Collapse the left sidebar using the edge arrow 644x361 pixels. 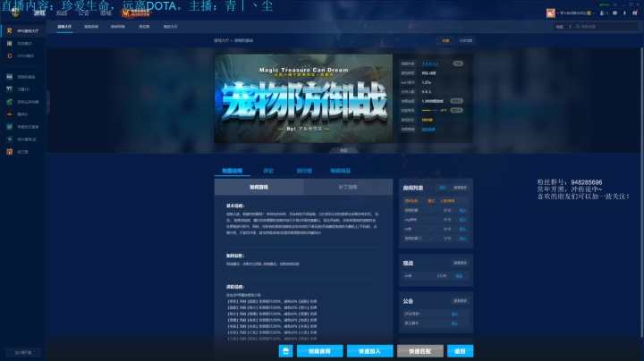tap(48, 102)
